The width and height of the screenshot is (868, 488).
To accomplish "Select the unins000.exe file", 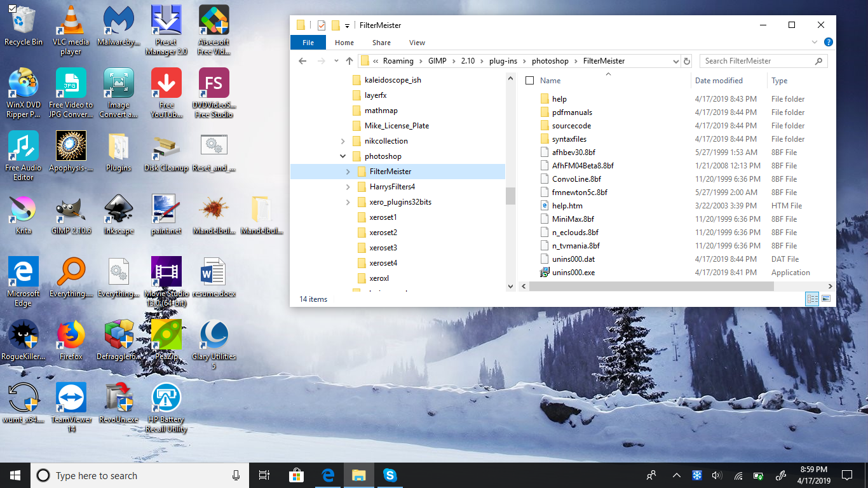I will (573, 273).
